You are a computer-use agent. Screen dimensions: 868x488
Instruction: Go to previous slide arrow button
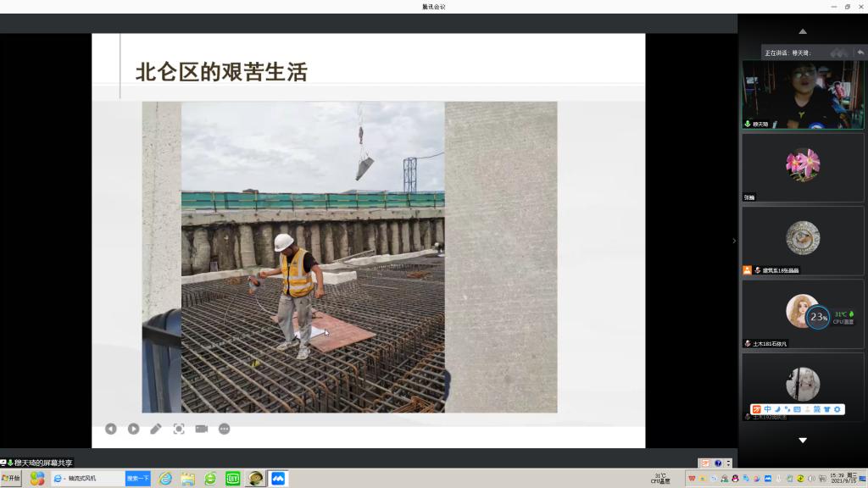[x=110, y=429]
